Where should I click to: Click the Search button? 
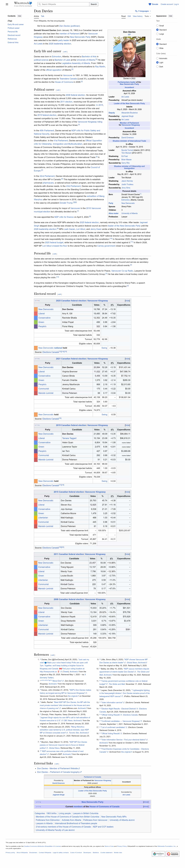pos(94,4)
